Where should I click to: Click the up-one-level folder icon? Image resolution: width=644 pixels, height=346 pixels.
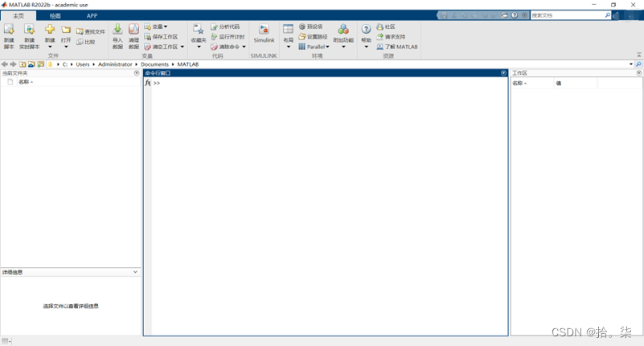click(x=23, y=64)
